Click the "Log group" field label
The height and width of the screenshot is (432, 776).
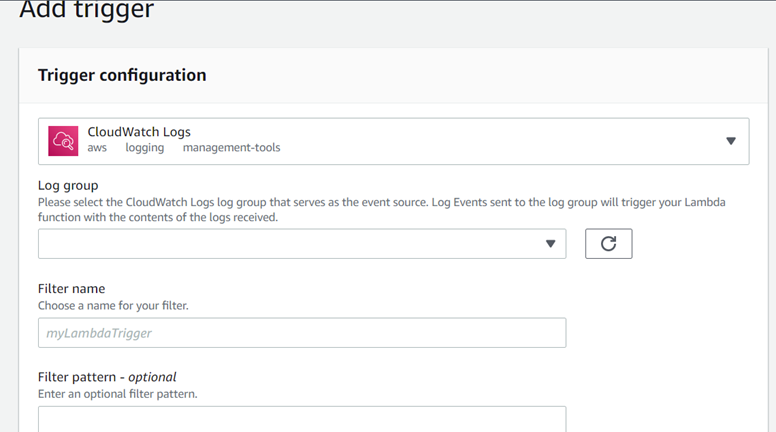[x=68, y=185]
